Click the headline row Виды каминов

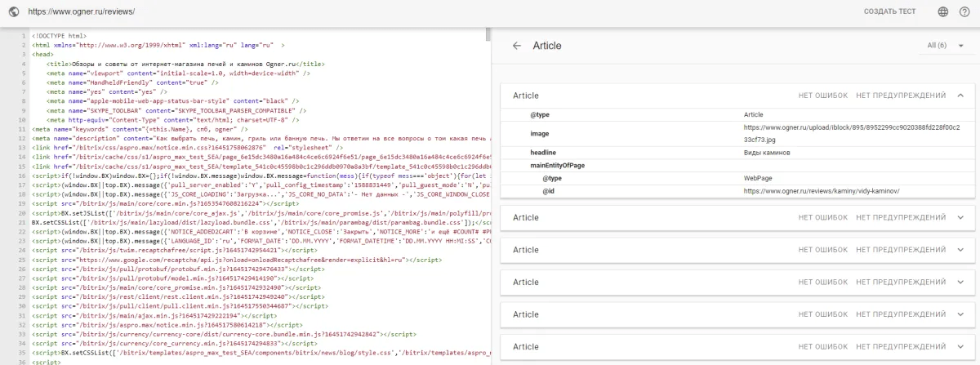(765, 152)
